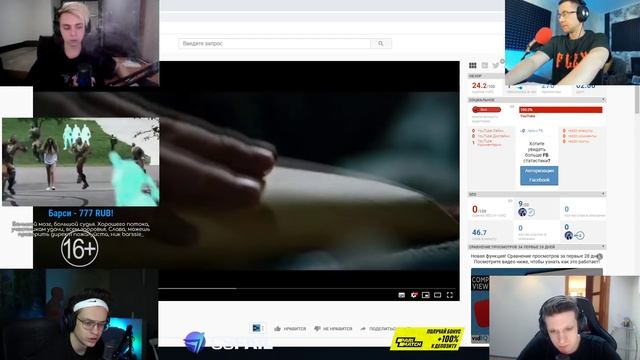The height and width of the screenshot is (360, 640).
Task: Select the grid view icon in vidIQ panel
Action: pos(473,65)
